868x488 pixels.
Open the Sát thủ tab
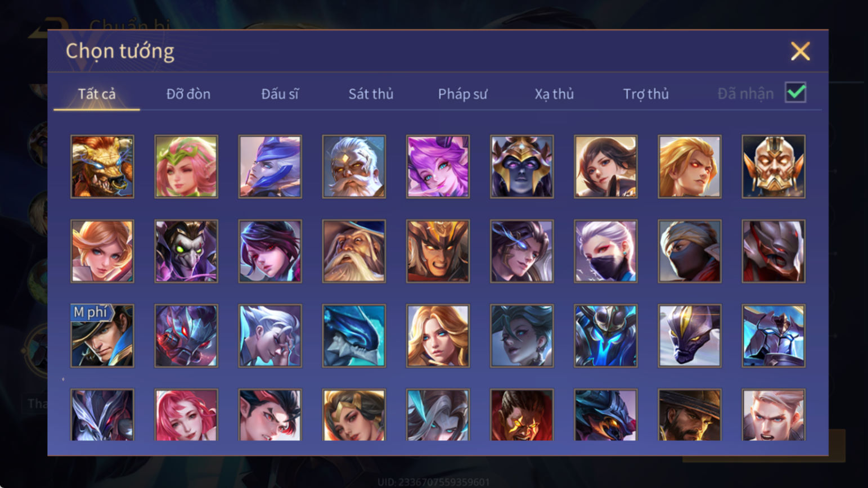(371, 94)
